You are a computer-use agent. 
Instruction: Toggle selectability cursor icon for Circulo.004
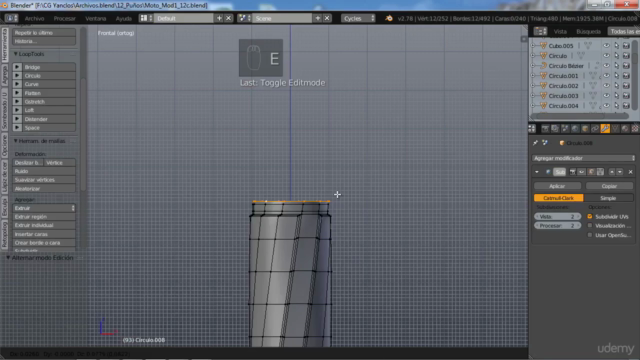(616, 106)
